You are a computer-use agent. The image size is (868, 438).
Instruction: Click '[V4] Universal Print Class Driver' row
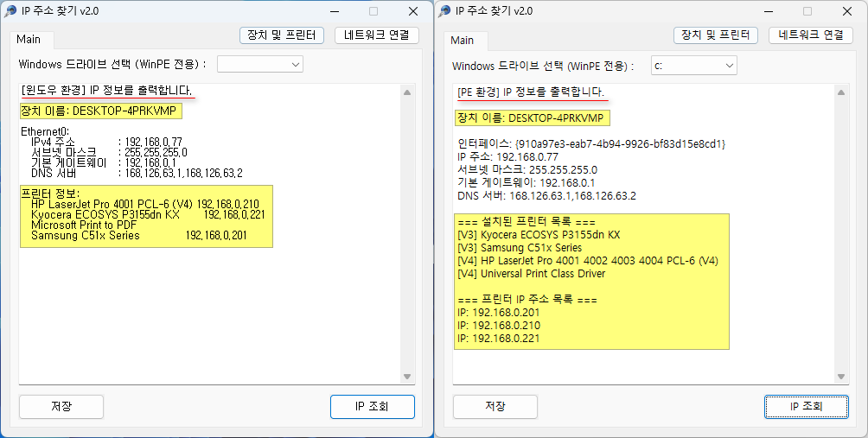(532, 274)
